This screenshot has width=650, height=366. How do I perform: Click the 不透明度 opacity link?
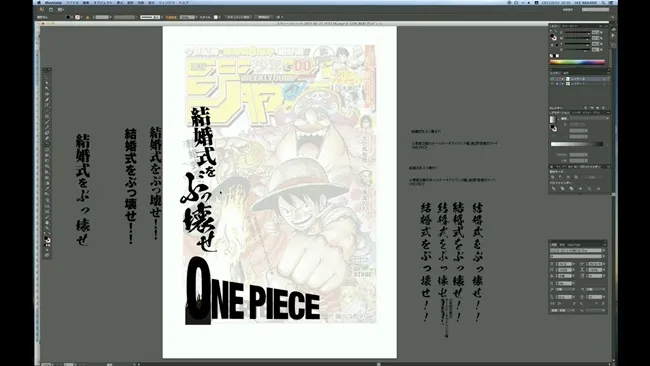point(171,17)
